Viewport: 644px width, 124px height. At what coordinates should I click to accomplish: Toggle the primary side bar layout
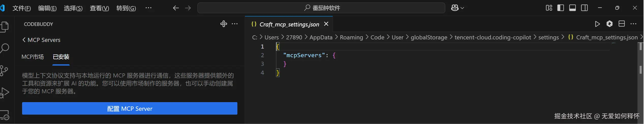[560, 8]
